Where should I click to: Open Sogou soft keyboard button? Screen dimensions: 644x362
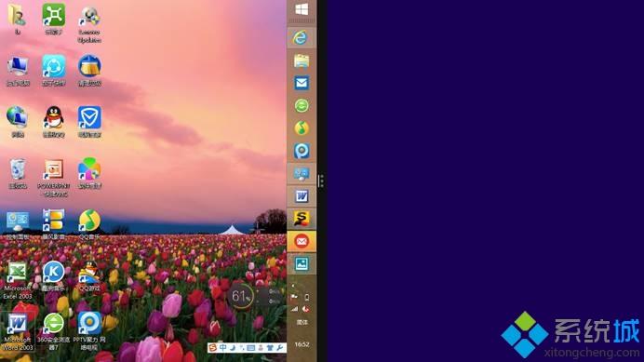[251, 348]
